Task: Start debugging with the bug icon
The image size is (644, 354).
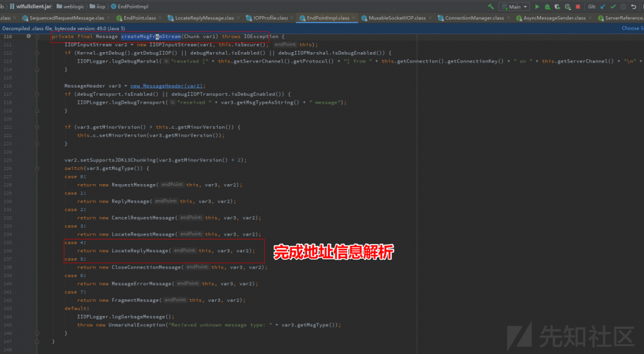Action: [547, 6]
